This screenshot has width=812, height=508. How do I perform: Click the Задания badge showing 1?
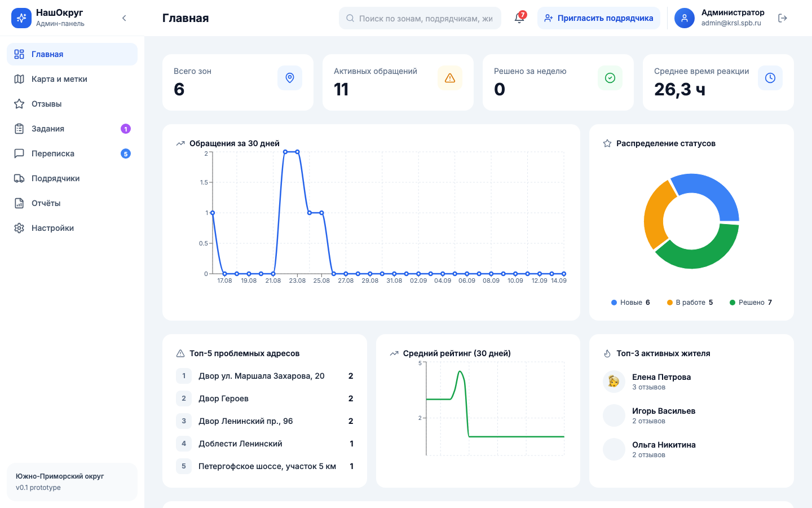click(x=126, y=129)
